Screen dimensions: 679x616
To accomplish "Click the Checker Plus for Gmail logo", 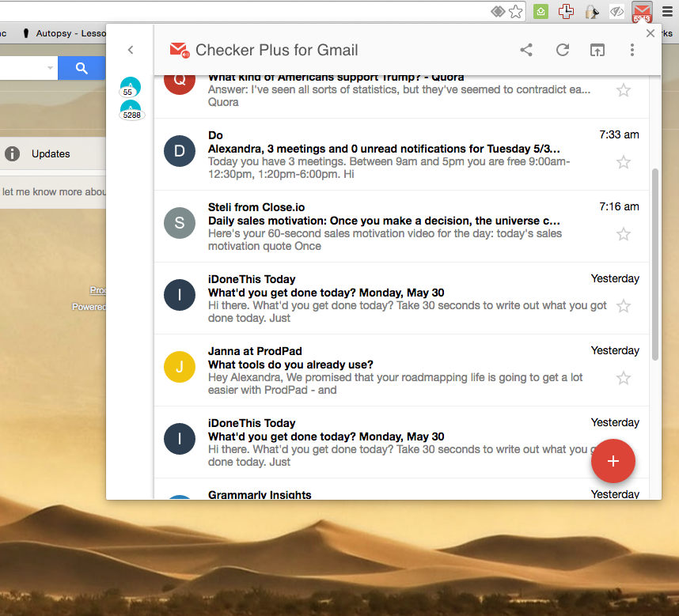I will (180, 50).
